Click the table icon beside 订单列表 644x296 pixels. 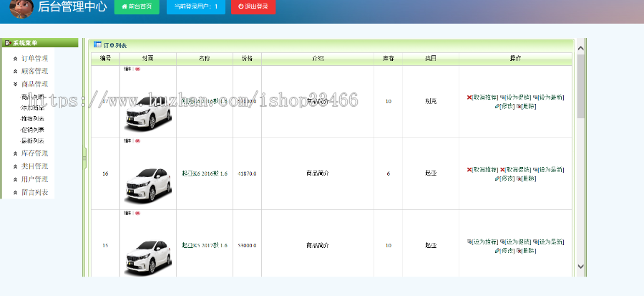coord(97,44)
